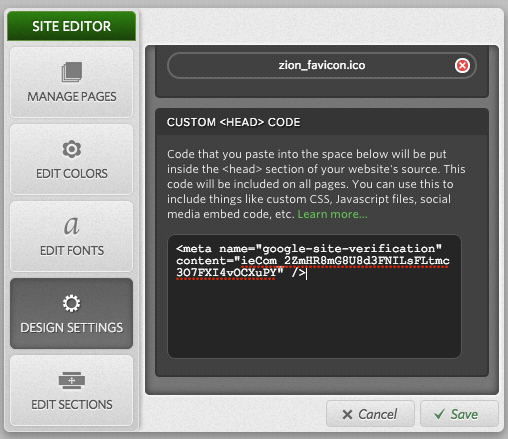The image size is (508, 439).
Task: Click the italic letter a Edit Fonts icon
Action: 72,225
